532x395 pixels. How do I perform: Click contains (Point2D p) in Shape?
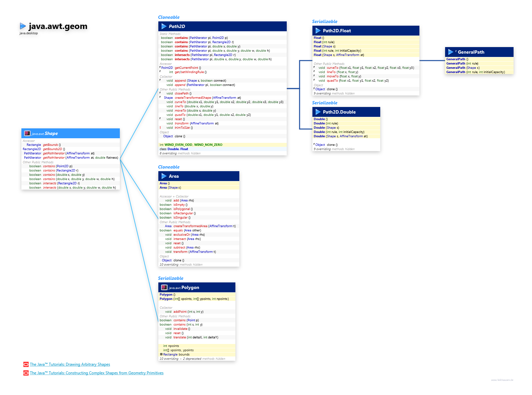coord(58,166)
